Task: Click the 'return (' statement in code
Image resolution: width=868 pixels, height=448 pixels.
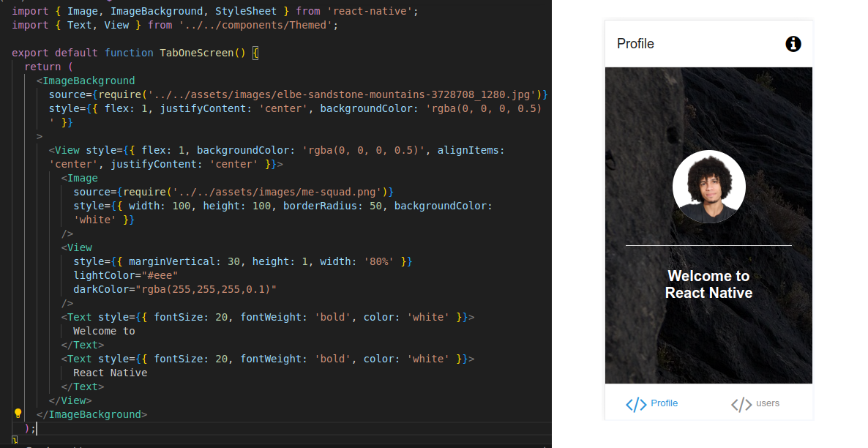Action: coord(49,67)
